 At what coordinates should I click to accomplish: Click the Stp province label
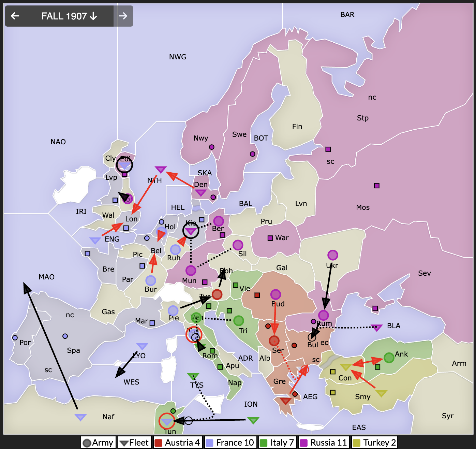pos(363,118)
